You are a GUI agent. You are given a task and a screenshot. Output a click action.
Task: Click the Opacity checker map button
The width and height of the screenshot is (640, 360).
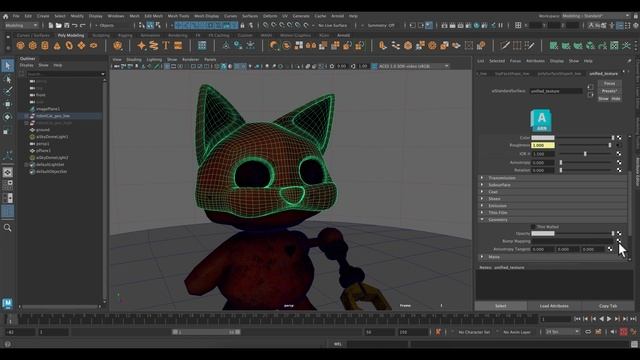coord(619,233)
